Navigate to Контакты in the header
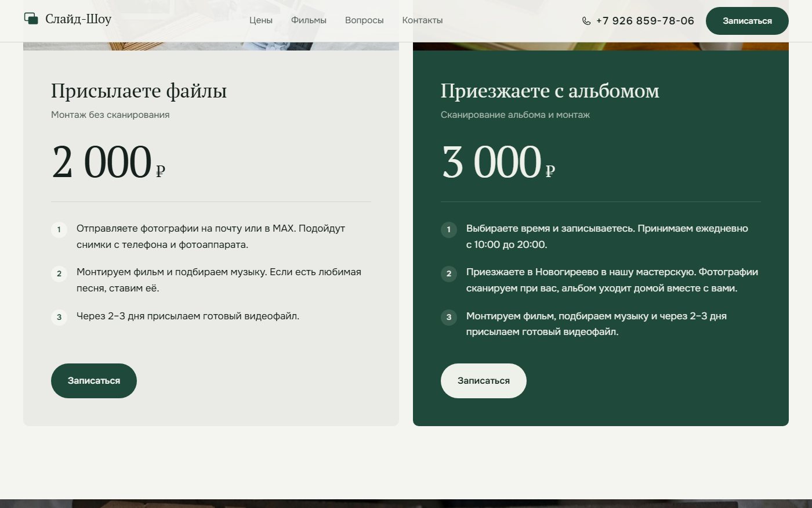Viewport: 812px width, 508px height. point(422,20)
